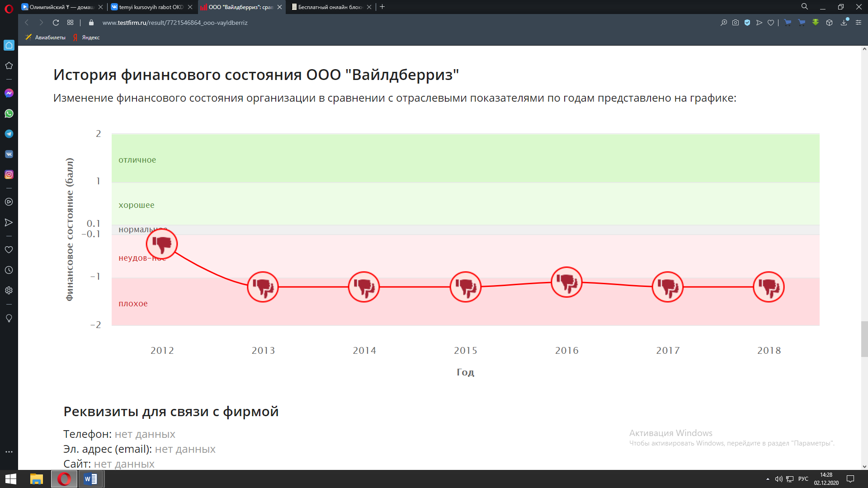Click the page vertical scrollbar thumb

pos(864,339)
